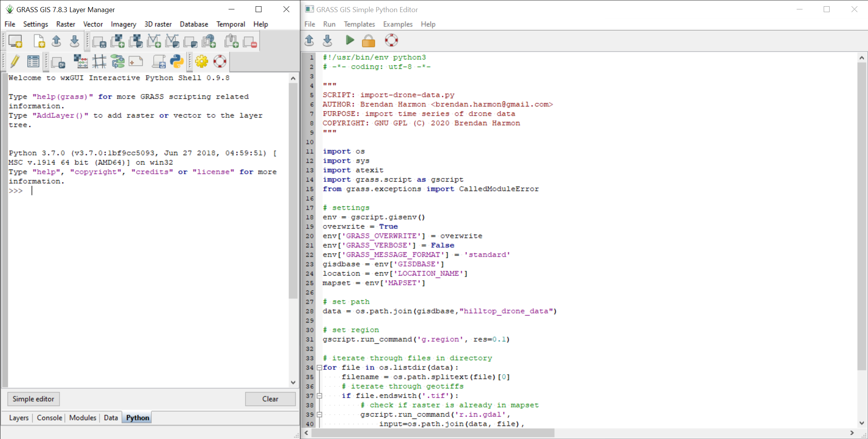Collapse the for-loop fold on line 34

(320, 367)
